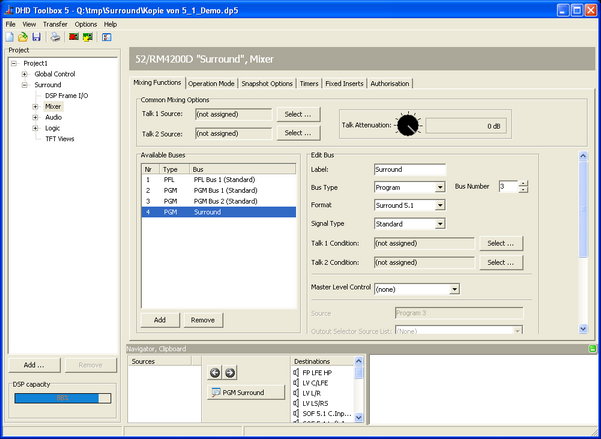601x439 pixels.
Task: Click the Open file folder icon
Action: pos(22,37)
